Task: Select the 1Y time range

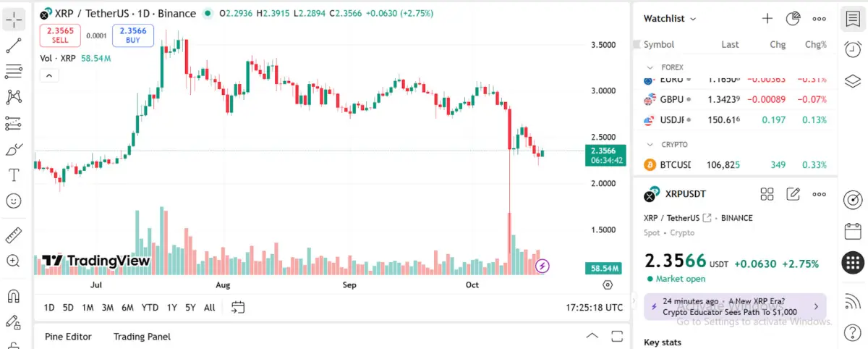Action: pos(172,308)
